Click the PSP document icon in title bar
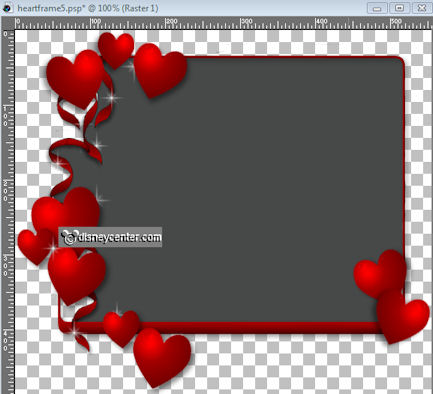The height and width of the screenshot is (394, 433). 7,8
